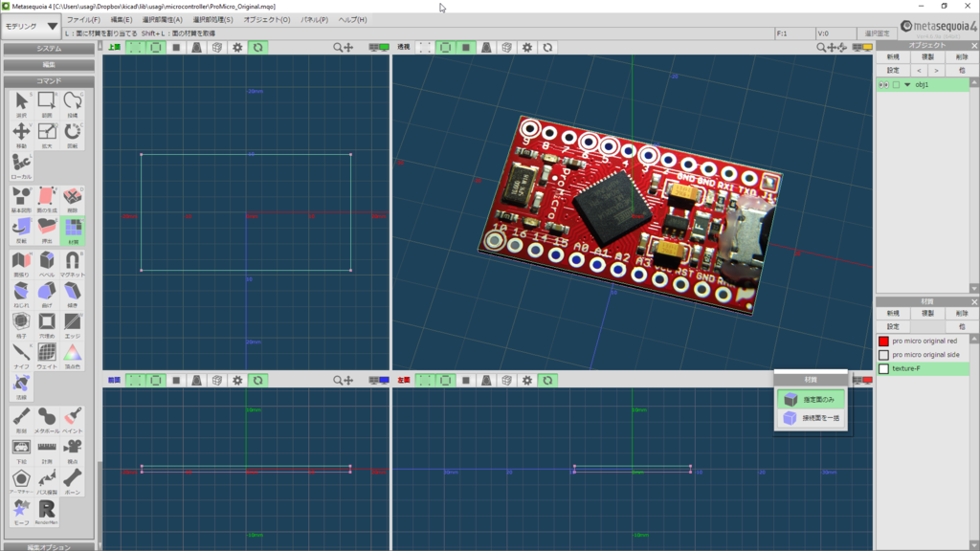Image resolution: width=980 pixels, height=551 pixels.
Task: Select the 削除 (Delete) tool
Action: click(73, 200)
